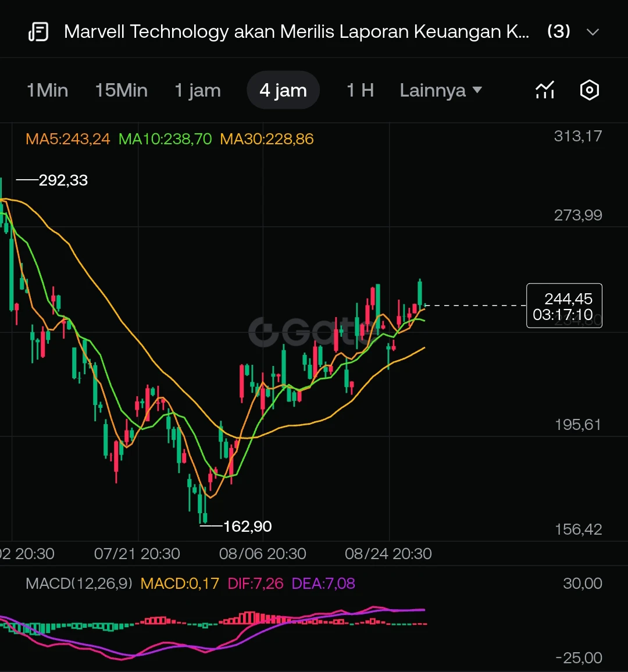Open chart settings hexagon icon

pyautogui.click(x=590, y=90)
